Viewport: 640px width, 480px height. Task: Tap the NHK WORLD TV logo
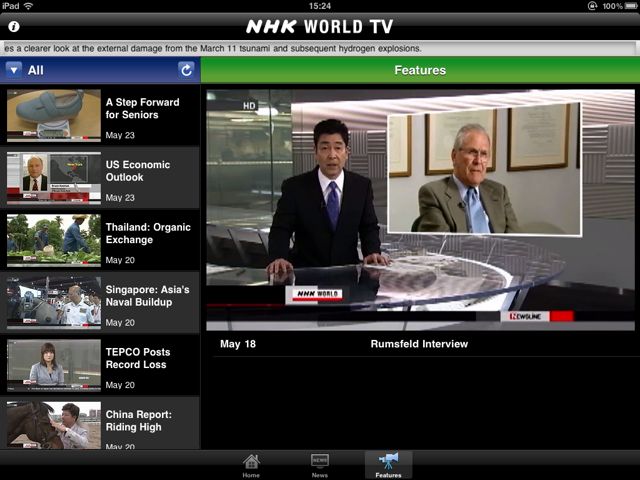320,27
